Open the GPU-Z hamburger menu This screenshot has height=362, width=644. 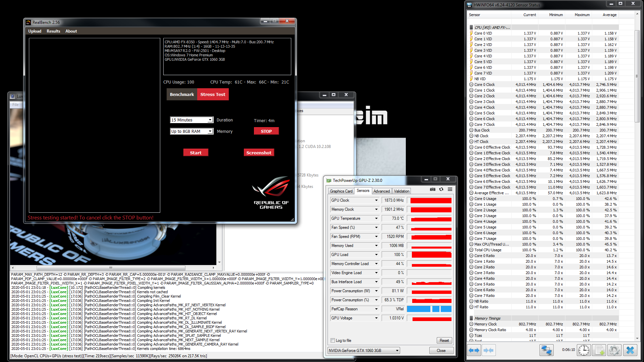click(450, 190)
